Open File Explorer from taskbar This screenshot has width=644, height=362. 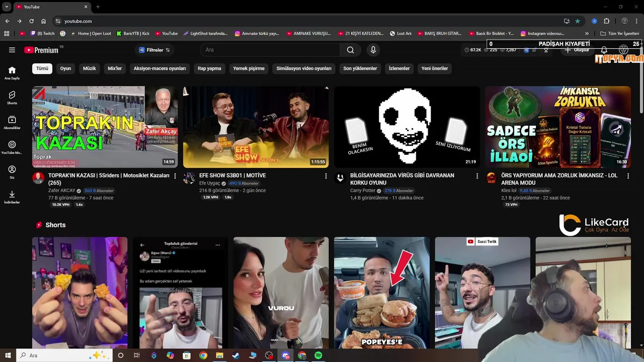click(x=219, y=355)
